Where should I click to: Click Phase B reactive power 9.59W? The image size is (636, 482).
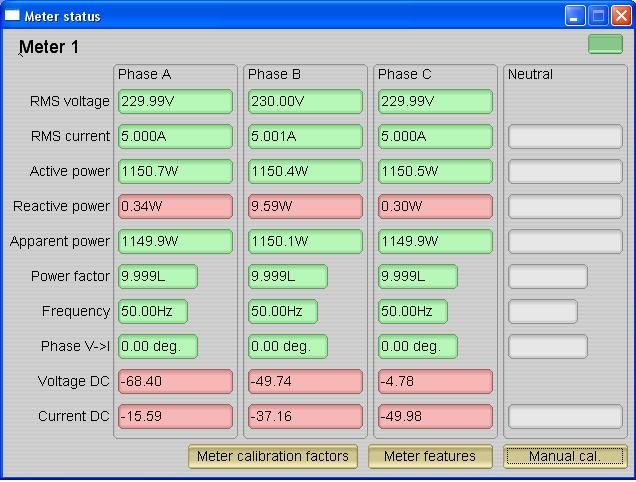pos(305,207)
